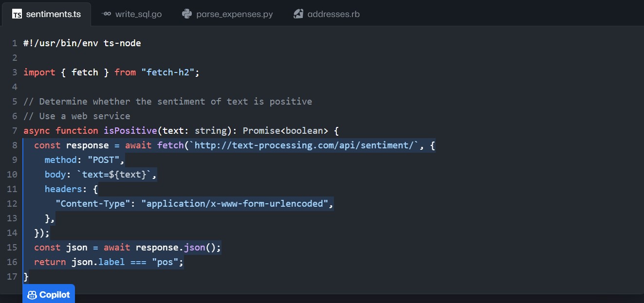Screen dimensions: 644x303
Task: Click the Go file icon
Action: [106, 14]
